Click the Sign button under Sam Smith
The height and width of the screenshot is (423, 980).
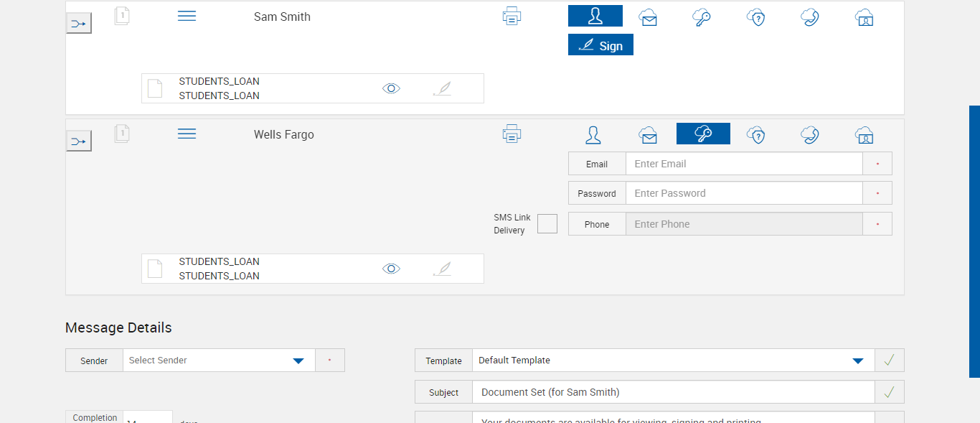tap(600, 45)
